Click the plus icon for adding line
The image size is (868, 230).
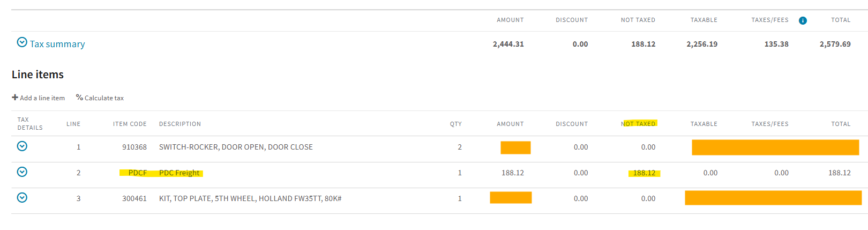tap(15, 98)
